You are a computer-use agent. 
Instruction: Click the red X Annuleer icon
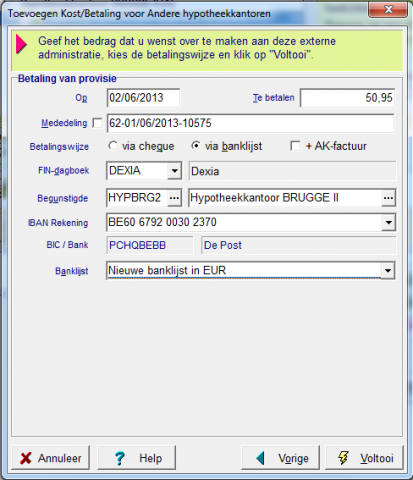[x=26, y=458]
